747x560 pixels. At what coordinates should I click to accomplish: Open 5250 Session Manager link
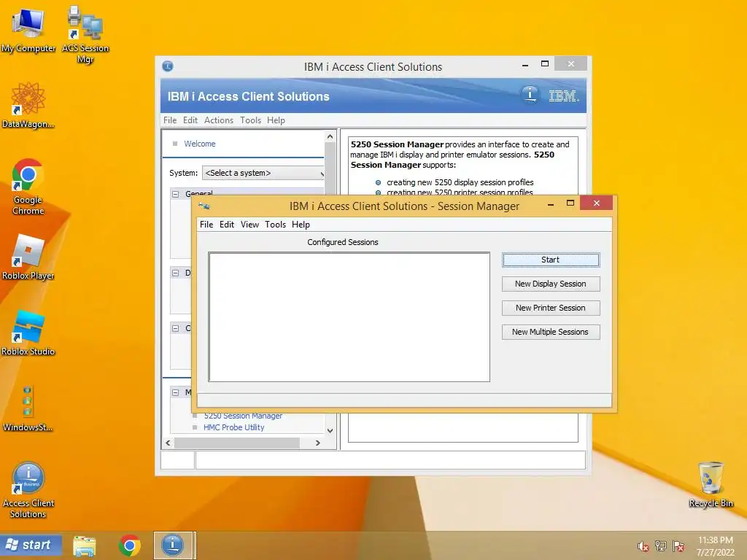coord(243,416)
